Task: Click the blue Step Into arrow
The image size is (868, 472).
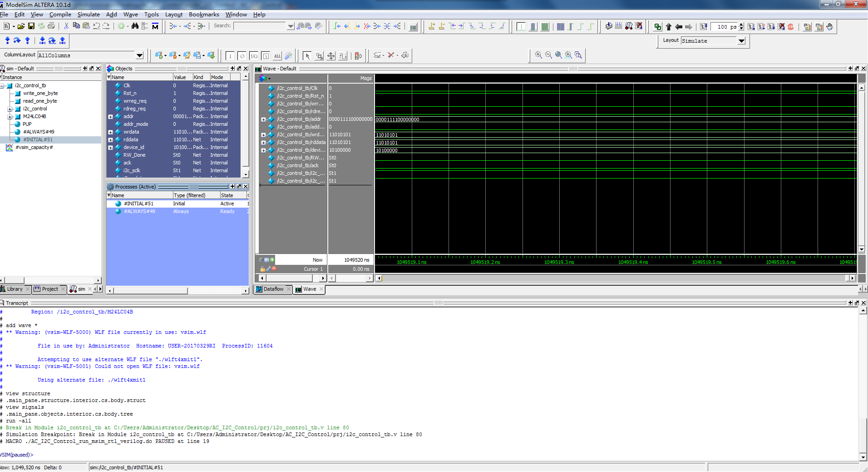Action: point(7,40)
